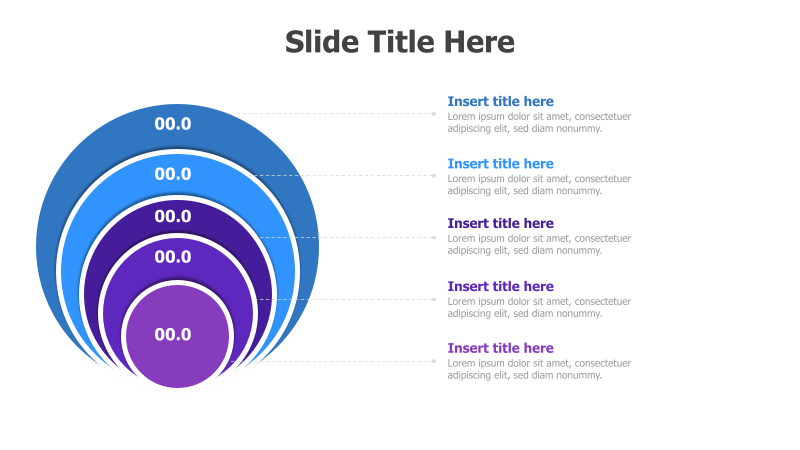
Task: Select the 00.0 label in the dark purple ring
Action: [x=173, y=216]
